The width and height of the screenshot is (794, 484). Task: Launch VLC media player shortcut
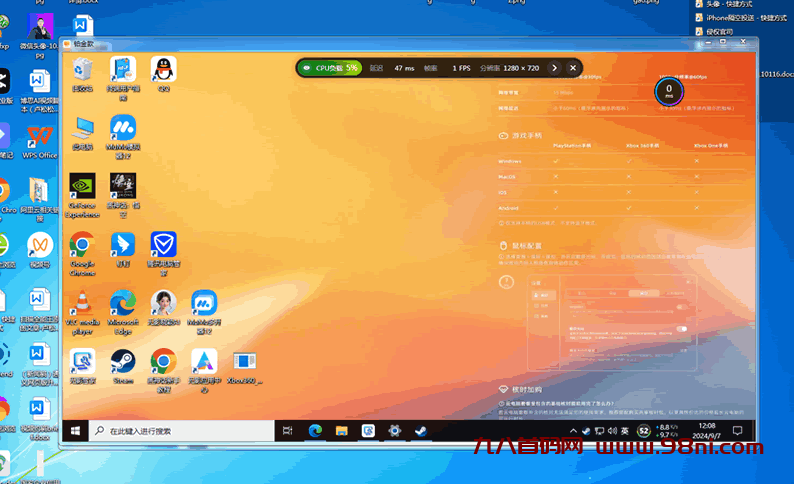[x=82, y=304]
